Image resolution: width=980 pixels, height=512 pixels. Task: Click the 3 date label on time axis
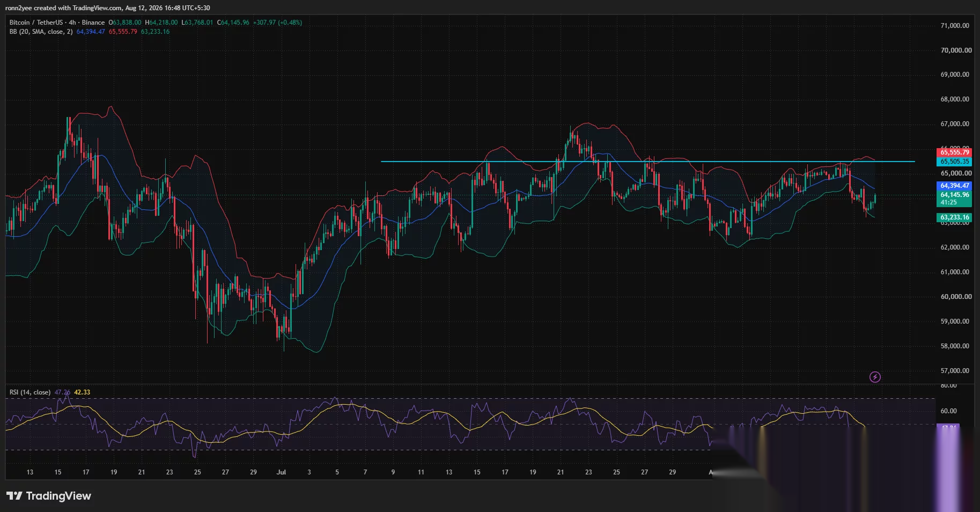tap(309, 472)
